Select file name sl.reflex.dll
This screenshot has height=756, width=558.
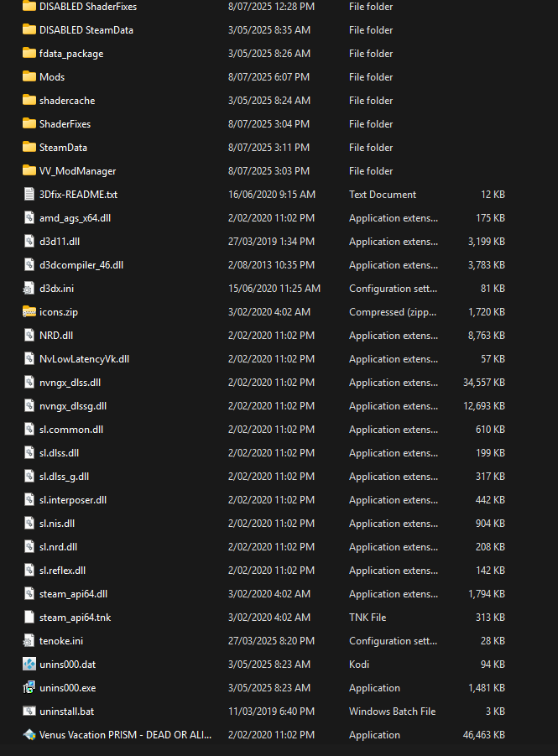pos(63,571)
